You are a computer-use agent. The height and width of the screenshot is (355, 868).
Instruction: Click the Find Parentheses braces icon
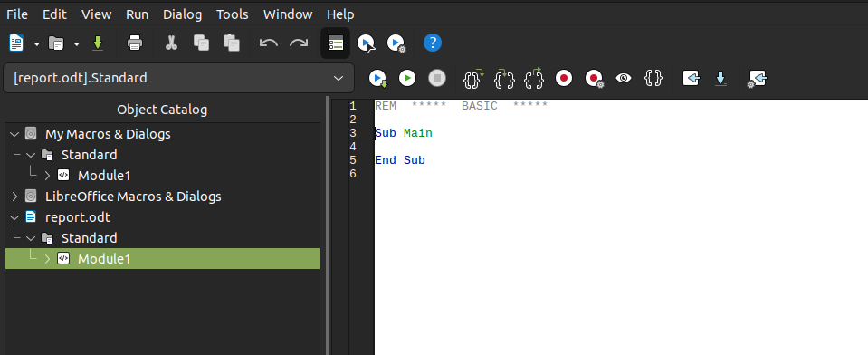[653, 78]
